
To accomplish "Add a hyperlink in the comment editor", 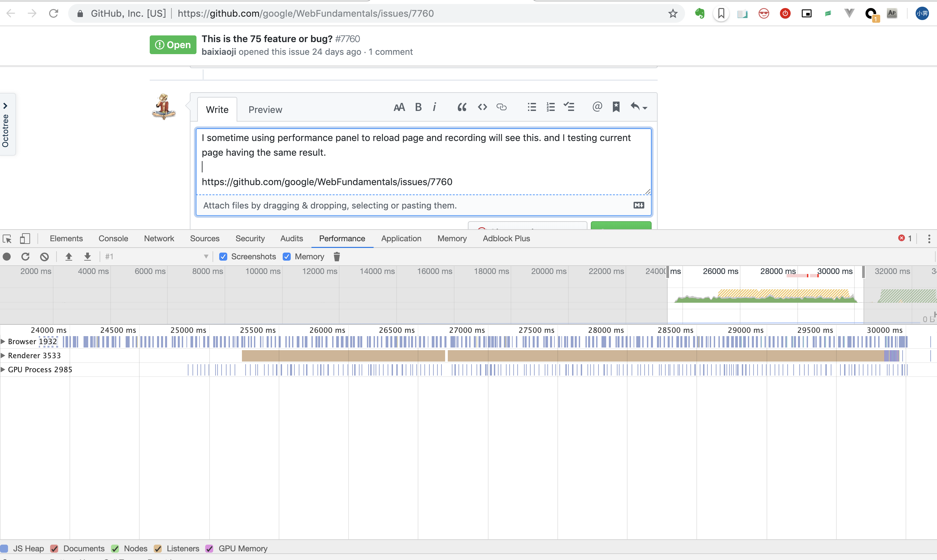I will (x=502, y=107).
